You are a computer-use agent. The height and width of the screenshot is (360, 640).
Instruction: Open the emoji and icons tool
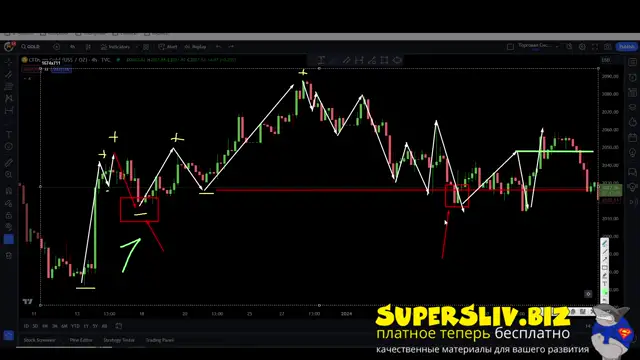(x=9, y=147)
